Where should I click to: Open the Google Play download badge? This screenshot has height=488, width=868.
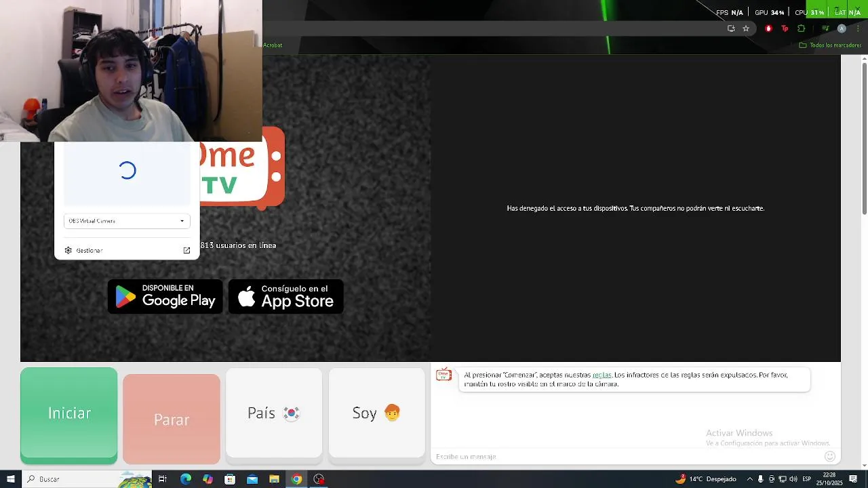(x=165, y=297)
